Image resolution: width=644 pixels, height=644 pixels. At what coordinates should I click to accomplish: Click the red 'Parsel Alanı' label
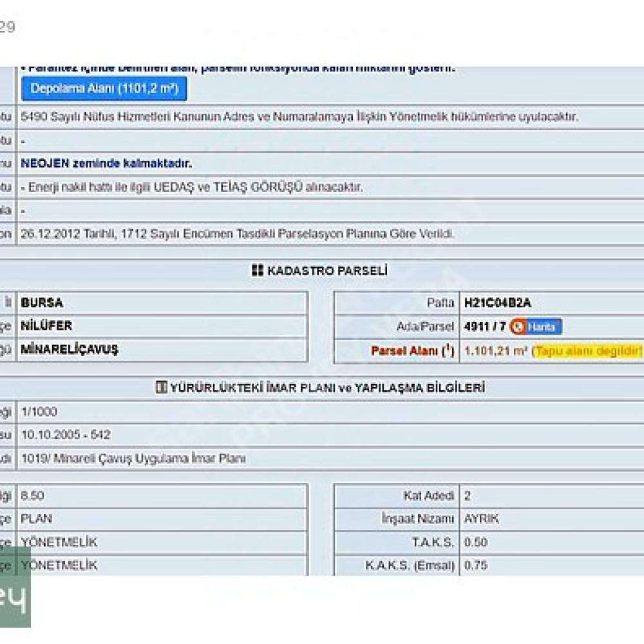pos(412,351)
